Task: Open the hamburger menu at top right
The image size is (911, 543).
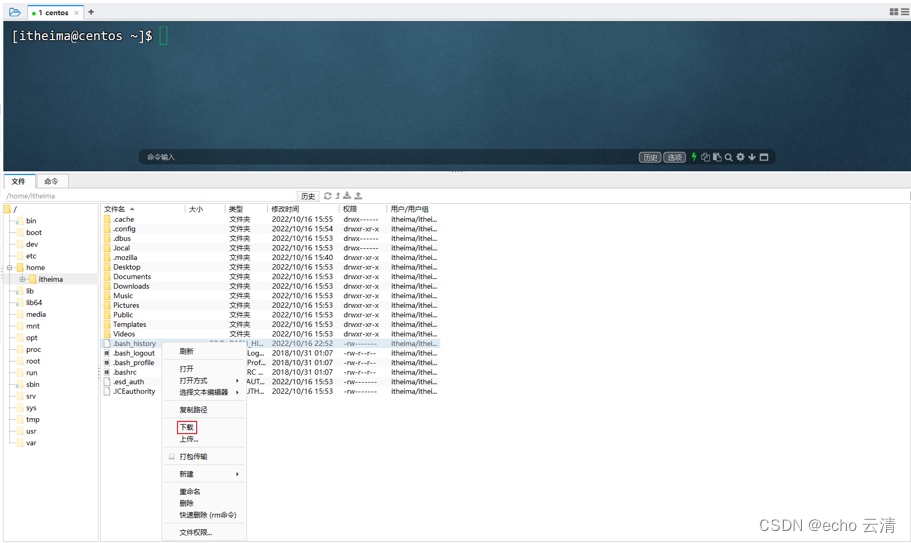Action: click(x=905, y=12)
